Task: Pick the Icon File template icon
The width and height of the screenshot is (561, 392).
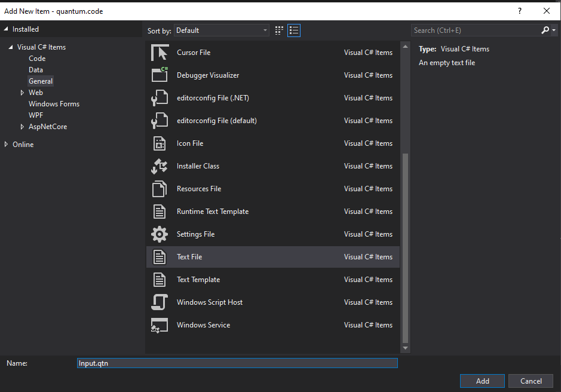Action: pos(160,143)
